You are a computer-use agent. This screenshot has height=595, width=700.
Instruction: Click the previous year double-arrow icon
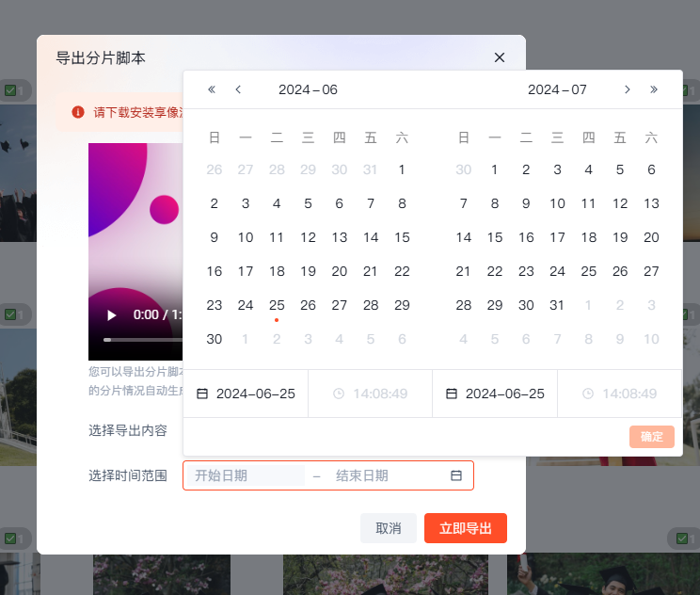click(212, 89)
